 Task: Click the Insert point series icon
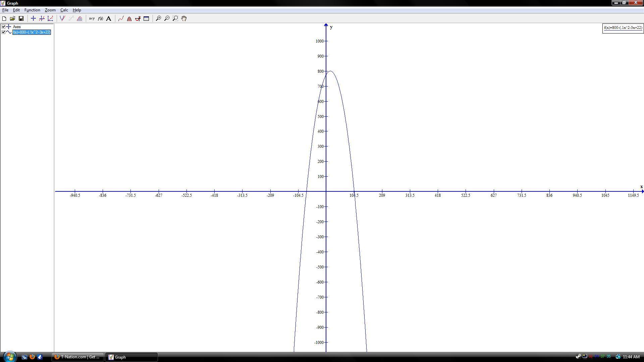(x=50, y=18)
